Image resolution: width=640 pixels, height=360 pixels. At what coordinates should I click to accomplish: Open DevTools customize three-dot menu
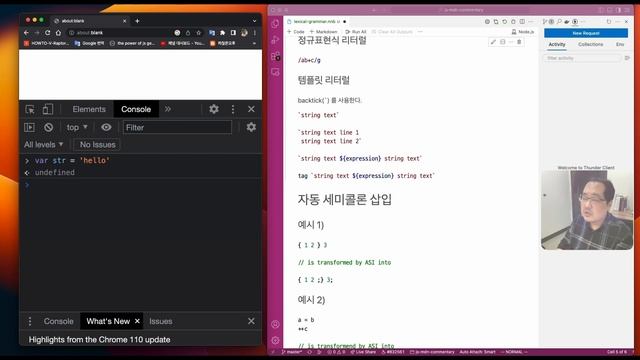pos(233,109)
